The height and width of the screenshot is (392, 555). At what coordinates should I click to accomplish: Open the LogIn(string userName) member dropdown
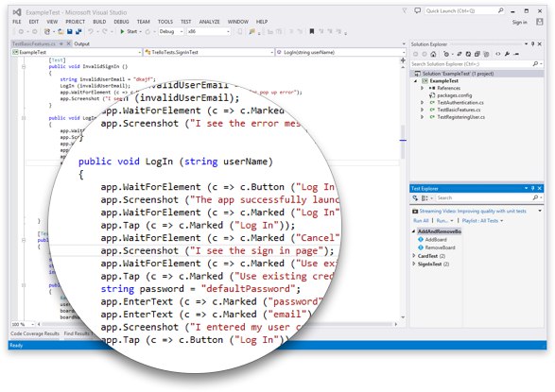[340, 52]
